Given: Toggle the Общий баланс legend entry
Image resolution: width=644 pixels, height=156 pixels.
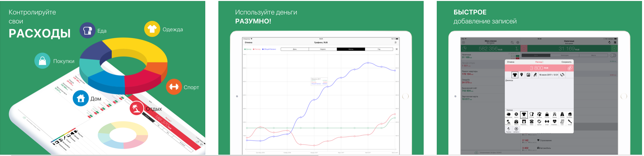Looking at the screenshot, I should coord(269,49).
